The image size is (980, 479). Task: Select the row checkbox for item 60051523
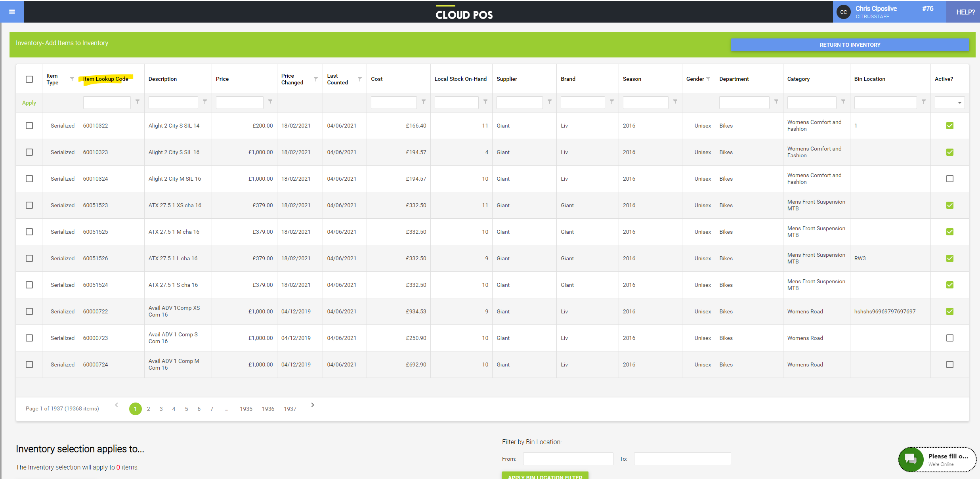coord(29,205)
